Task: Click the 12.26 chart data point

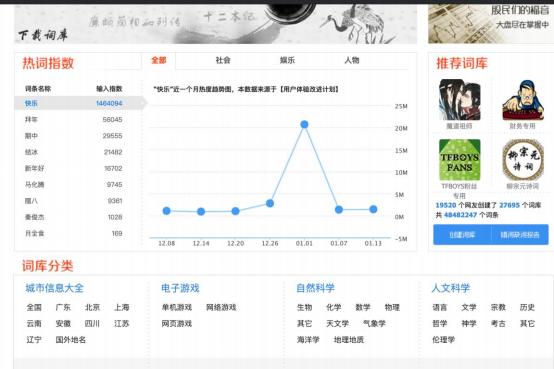Action: pyautogui.click(x=270, y=203)
